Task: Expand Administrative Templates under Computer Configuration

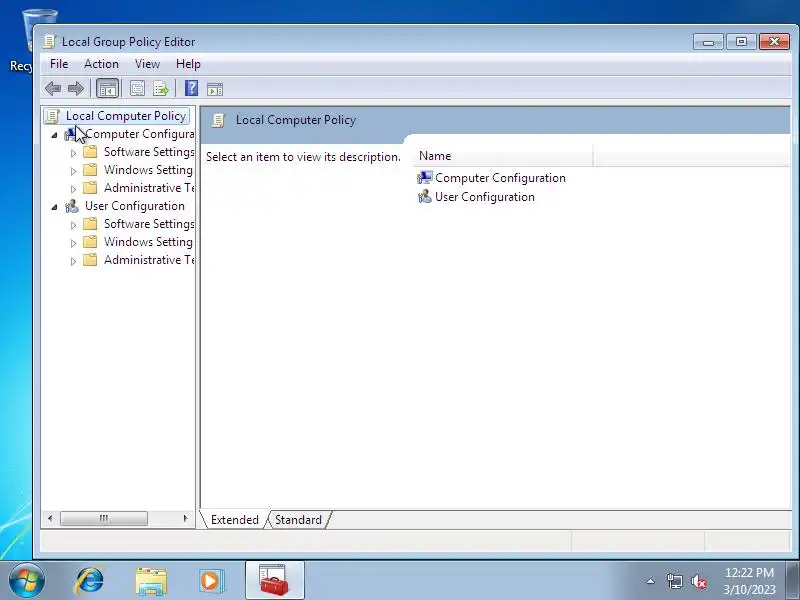Action: click(x=73, y=189)
